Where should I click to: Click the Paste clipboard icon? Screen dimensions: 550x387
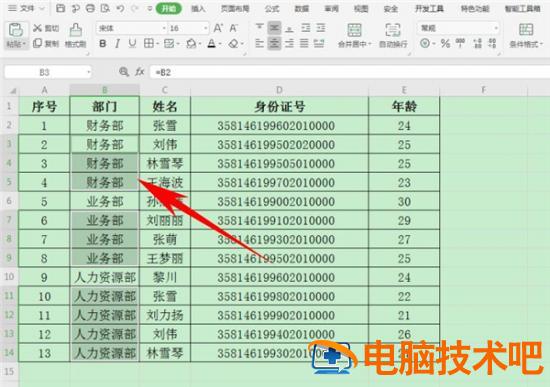[15, 30]
